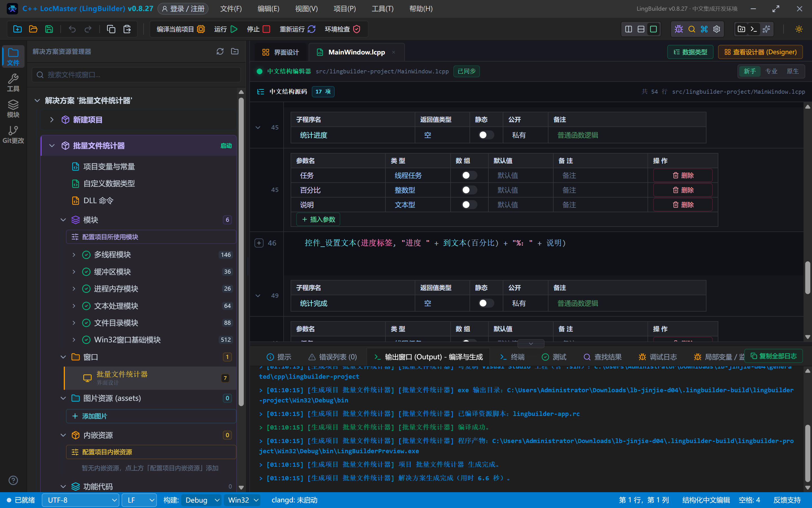Toggle the light theme sun icon
Viewport: 812px width, 508px height.
point(799,29)
